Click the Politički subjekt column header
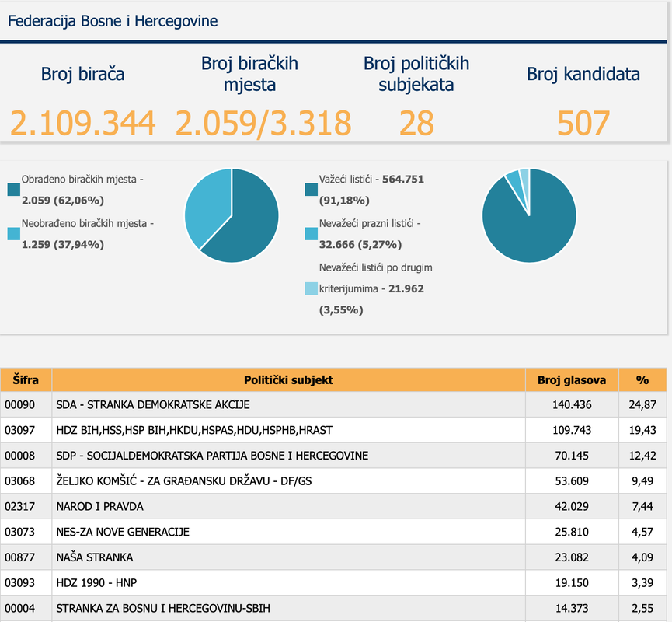This screenshot has height=622, width=672. (288, 379)
